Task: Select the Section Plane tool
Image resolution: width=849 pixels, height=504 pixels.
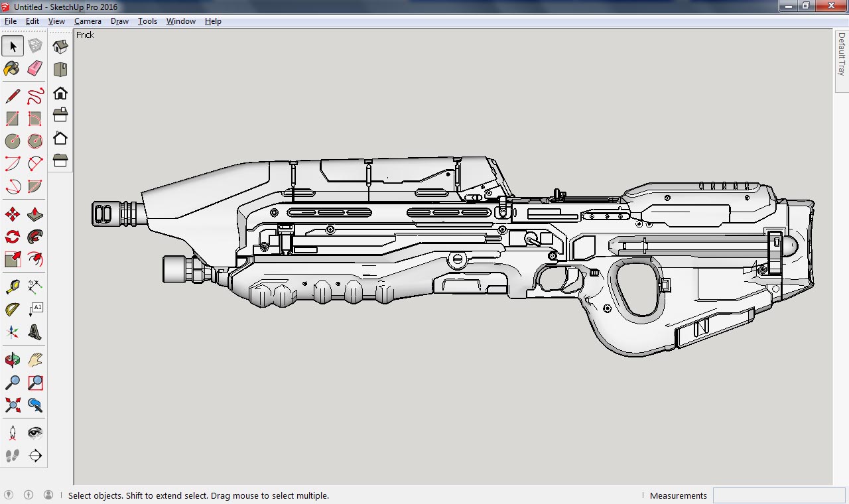Action: (x=35, y=456)
